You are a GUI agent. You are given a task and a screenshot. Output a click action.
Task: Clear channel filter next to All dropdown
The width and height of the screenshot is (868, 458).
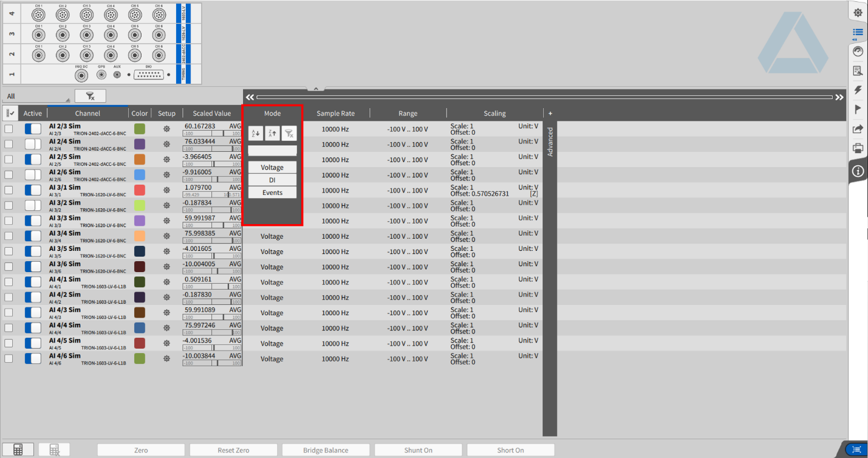coord(90,96)
